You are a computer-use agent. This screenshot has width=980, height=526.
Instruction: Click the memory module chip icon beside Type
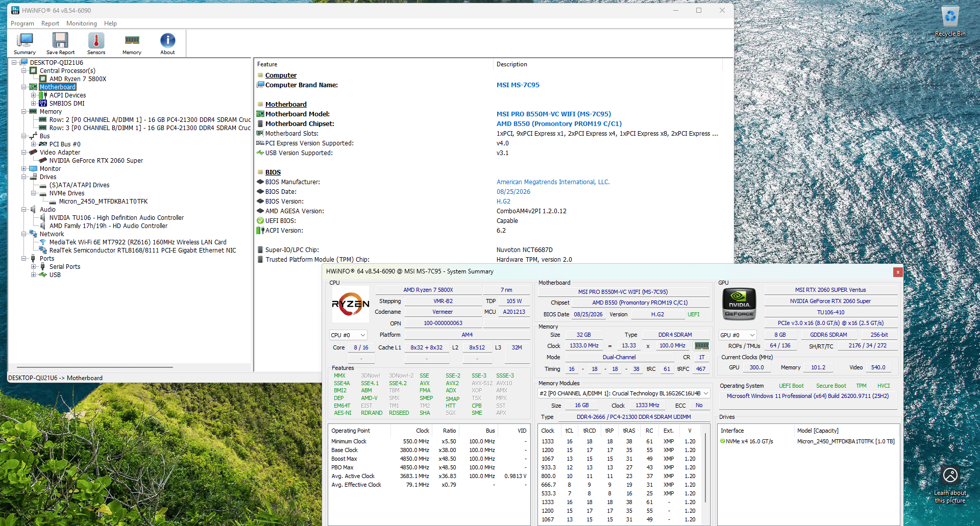pyautogui.click(x=702, y=346)
